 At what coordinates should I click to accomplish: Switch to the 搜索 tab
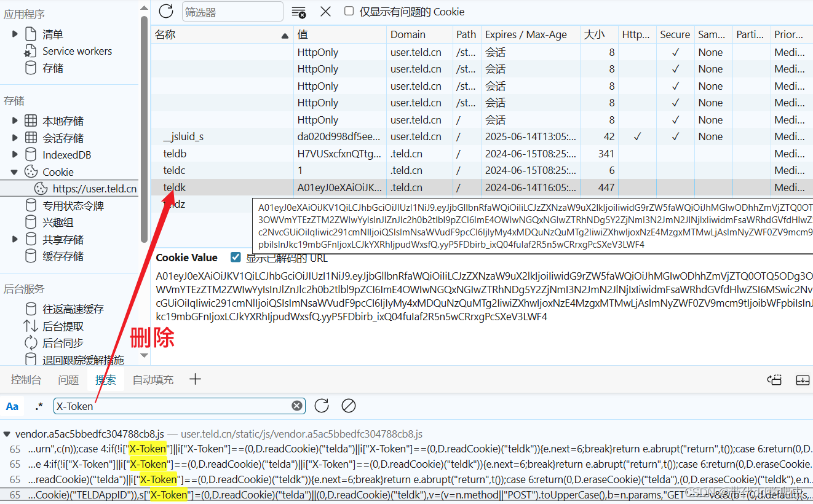(105, 380)
